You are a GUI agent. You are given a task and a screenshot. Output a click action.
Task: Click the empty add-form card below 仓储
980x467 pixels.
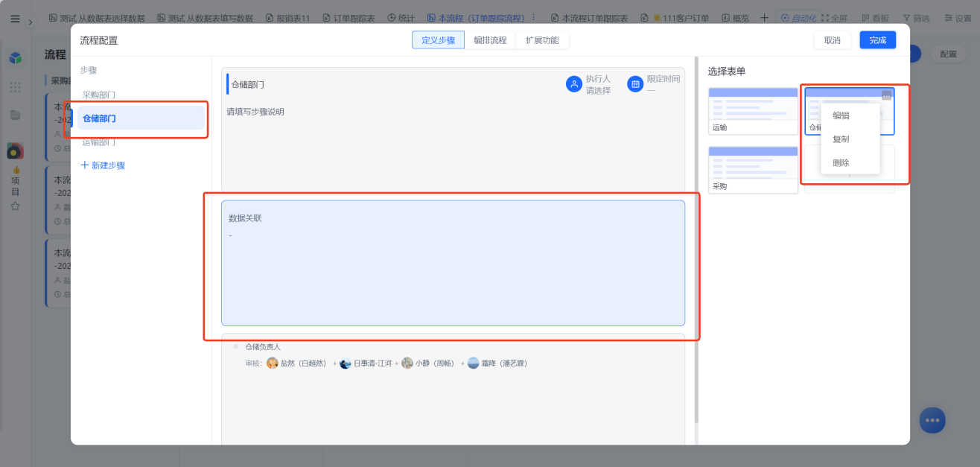coord(850,170)
